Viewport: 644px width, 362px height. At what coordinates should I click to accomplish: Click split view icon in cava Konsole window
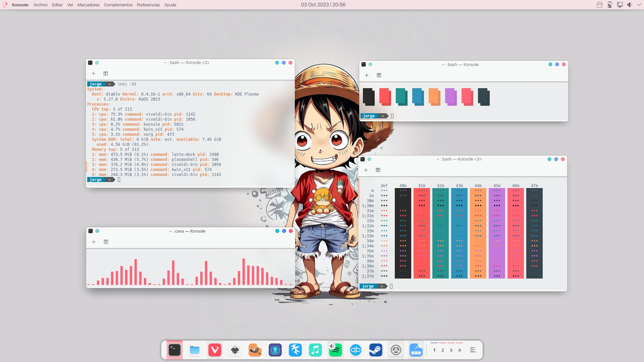tap(106, 242)
